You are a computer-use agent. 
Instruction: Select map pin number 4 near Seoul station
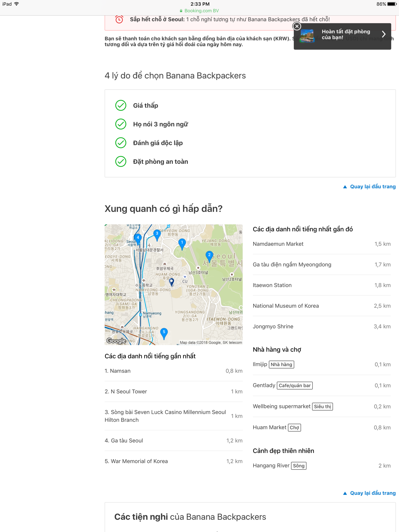138,239
